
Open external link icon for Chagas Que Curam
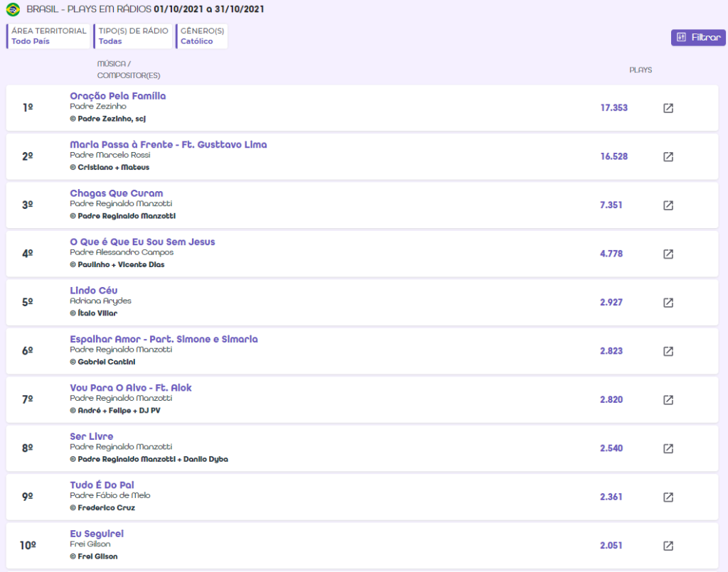click(x=668, y=205)
